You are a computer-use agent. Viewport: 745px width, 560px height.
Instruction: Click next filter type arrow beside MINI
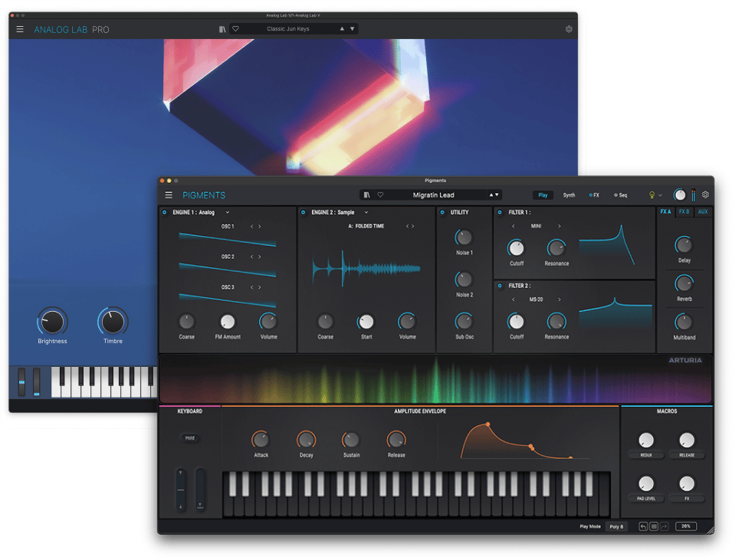[x=560, y=226]
